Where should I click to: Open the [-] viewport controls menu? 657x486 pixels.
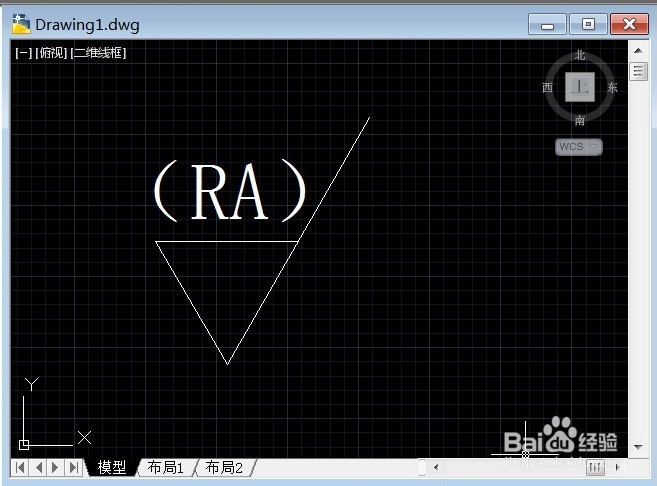point(23,53)
